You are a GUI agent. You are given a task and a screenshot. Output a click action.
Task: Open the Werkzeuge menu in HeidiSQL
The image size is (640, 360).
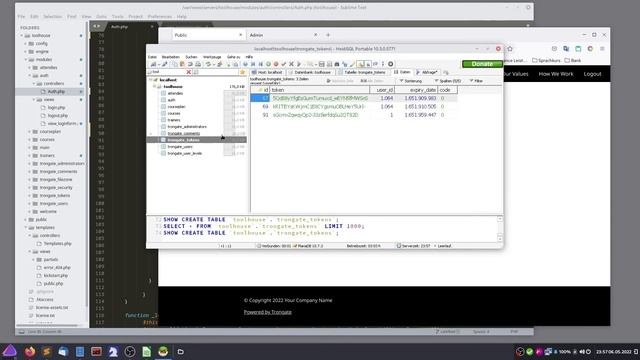[212, 57]
